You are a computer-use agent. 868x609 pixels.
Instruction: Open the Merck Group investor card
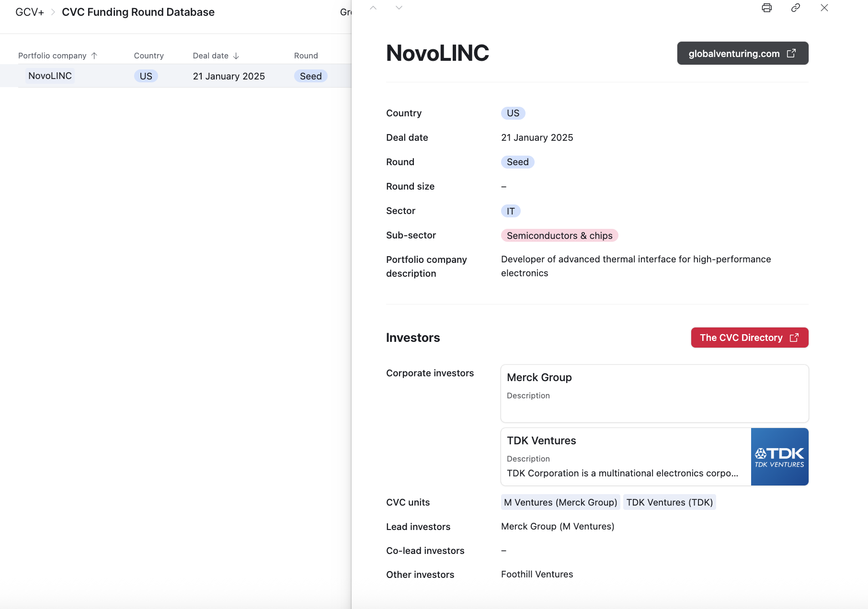[x=654, y=393]
